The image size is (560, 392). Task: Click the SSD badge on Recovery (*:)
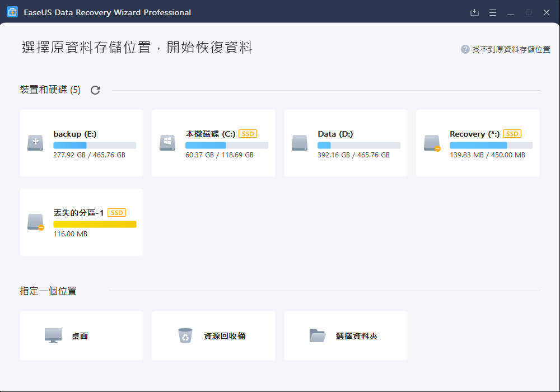pos(512,134)
